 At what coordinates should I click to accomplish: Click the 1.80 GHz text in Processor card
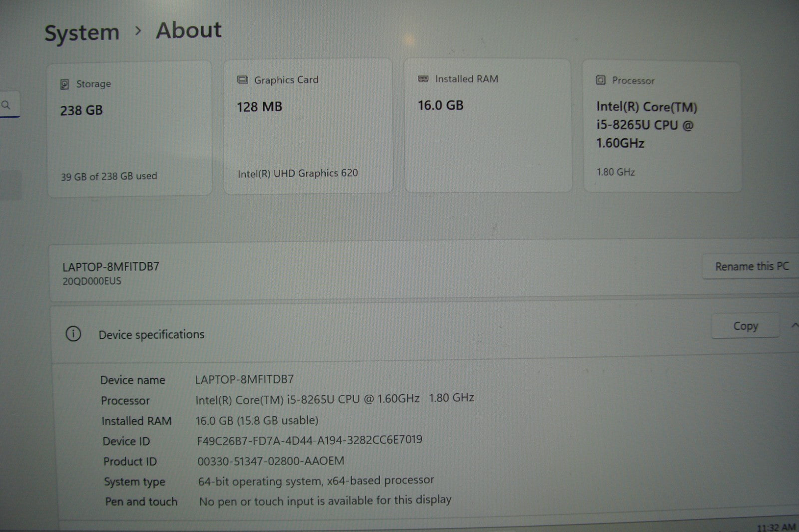[x=615, y=172]
